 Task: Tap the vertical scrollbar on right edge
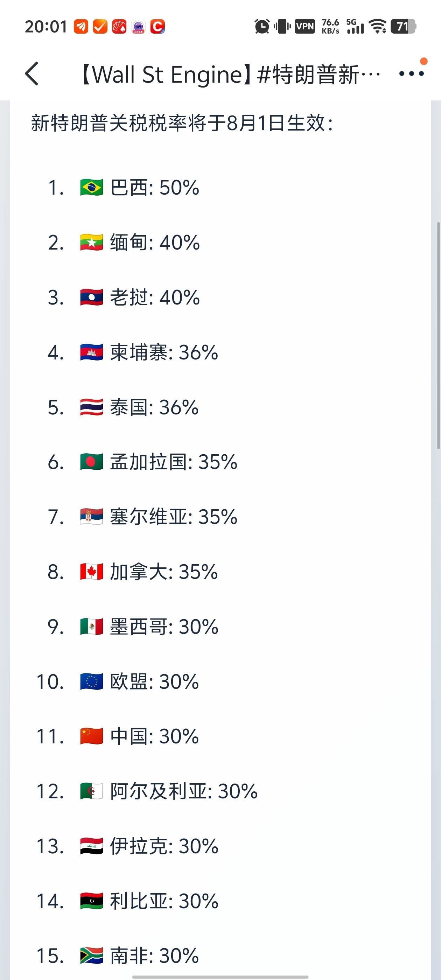pyautogui.click(x=438, y=335)
